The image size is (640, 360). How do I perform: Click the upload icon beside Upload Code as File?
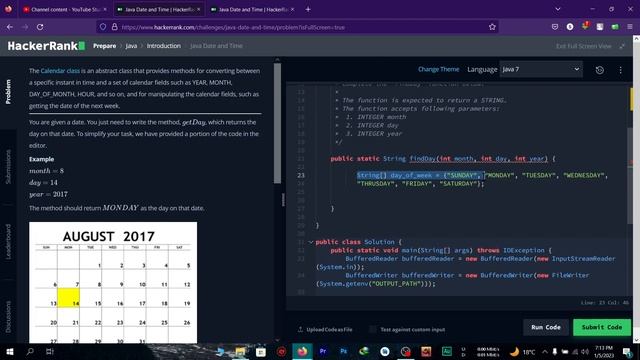(300, 329)
